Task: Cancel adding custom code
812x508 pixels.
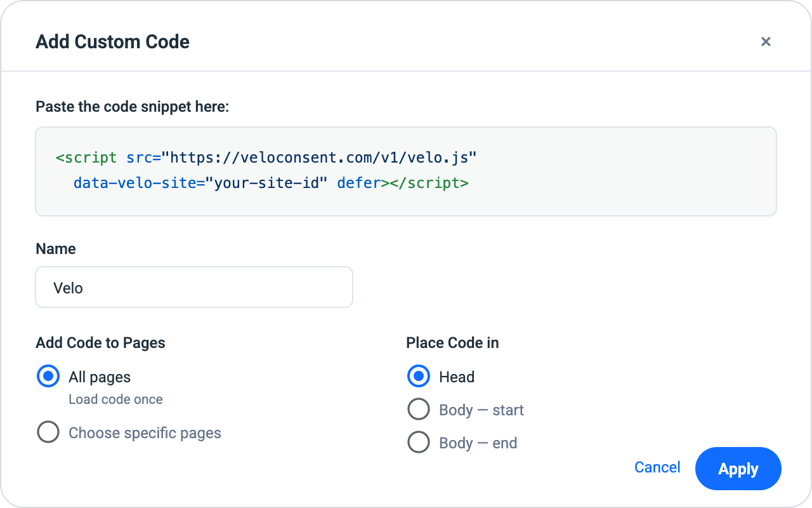Action: pos(657,467)
